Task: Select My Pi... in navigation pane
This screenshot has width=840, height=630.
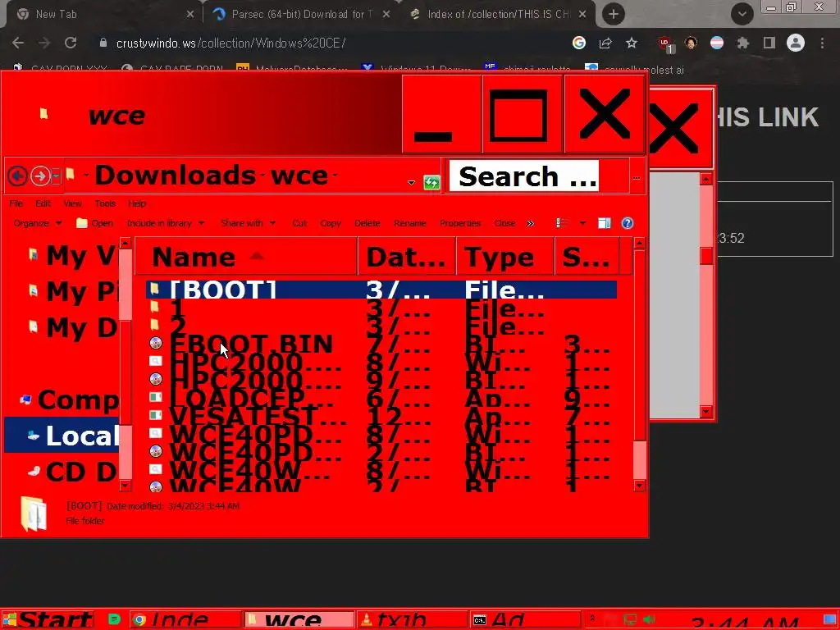Action: click(72, 291)
